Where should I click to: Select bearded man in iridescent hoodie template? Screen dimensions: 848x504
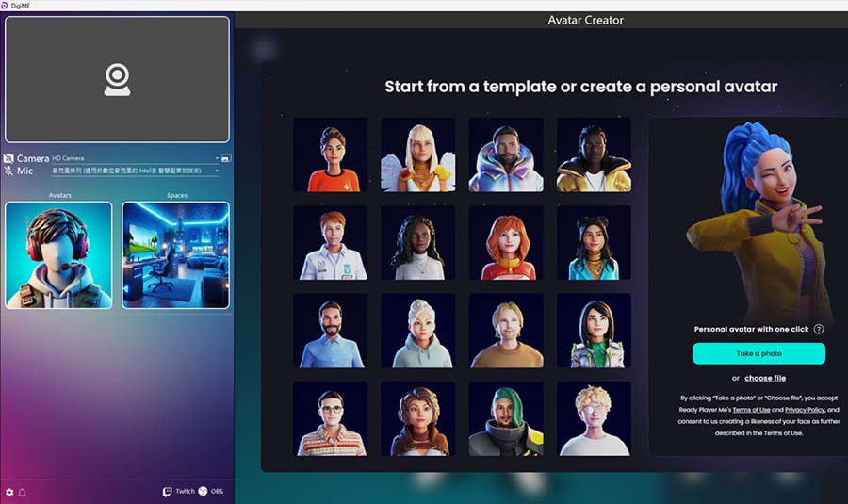tap(506, 154)
